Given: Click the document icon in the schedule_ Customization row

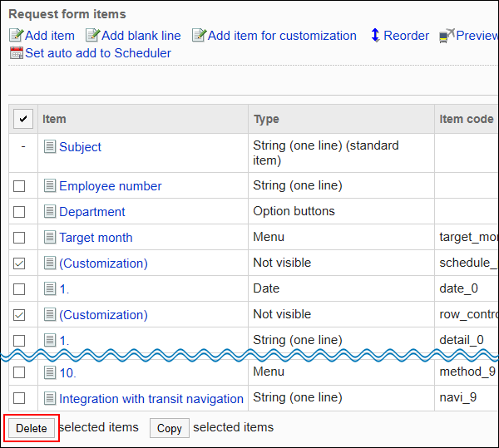Looking at the screenshot, I should click(x=50, y=263).
